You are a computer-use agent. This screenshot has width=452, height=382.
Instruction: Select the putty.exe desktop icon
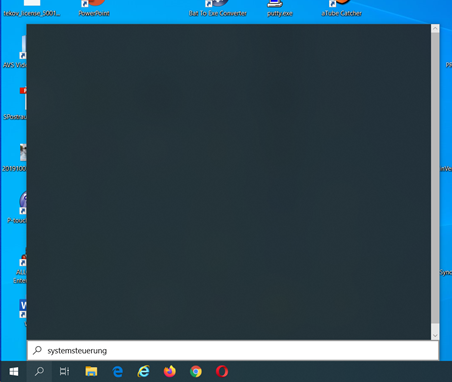click(x=280, y=9)
